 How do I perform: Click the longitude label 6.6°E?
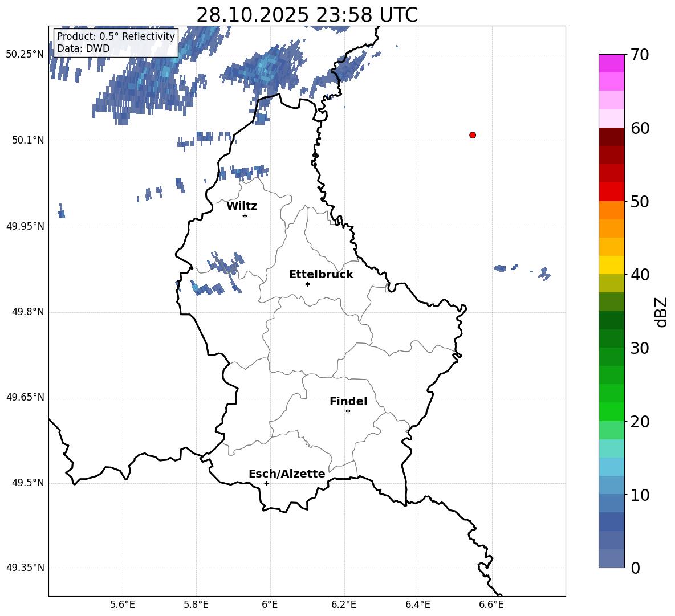point(491,605)
